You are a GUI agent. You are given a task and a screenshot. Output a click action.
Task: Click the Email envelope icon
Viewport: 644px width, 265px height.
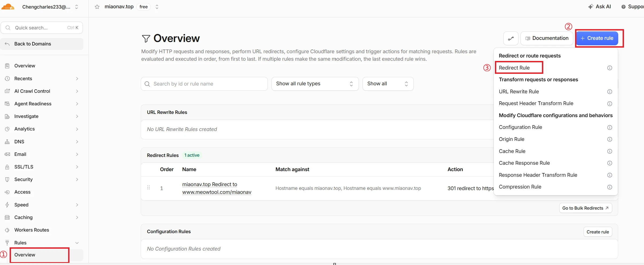coord(7,154)
